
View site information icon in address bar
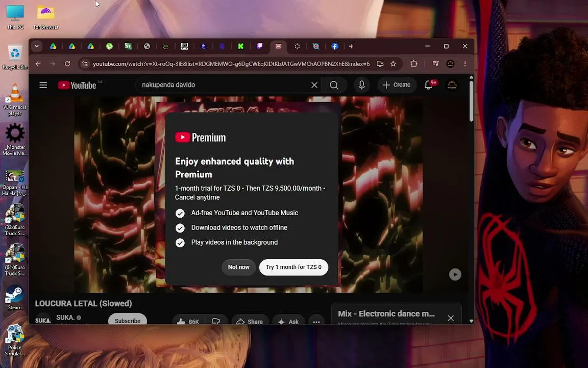click(x=85, y=64)
